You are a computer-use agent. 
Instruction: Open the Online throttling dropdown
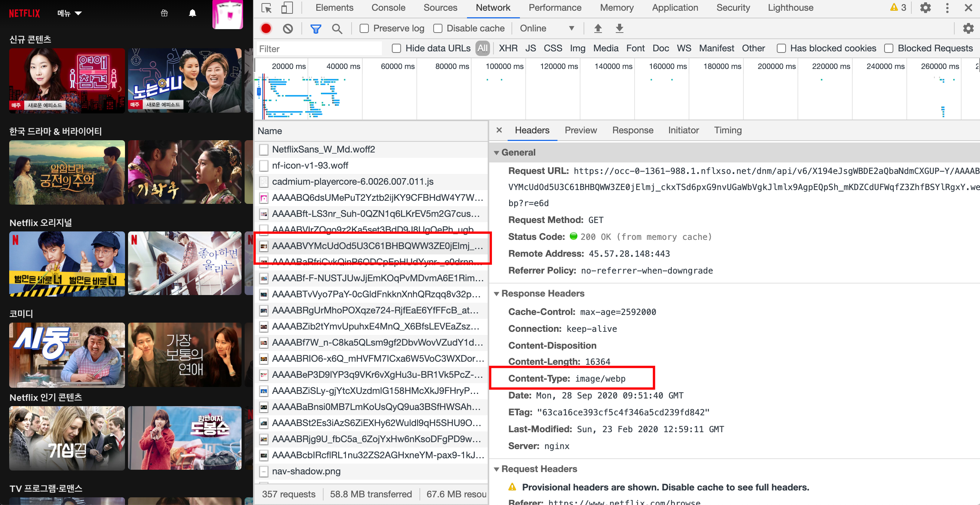point(546,28)
